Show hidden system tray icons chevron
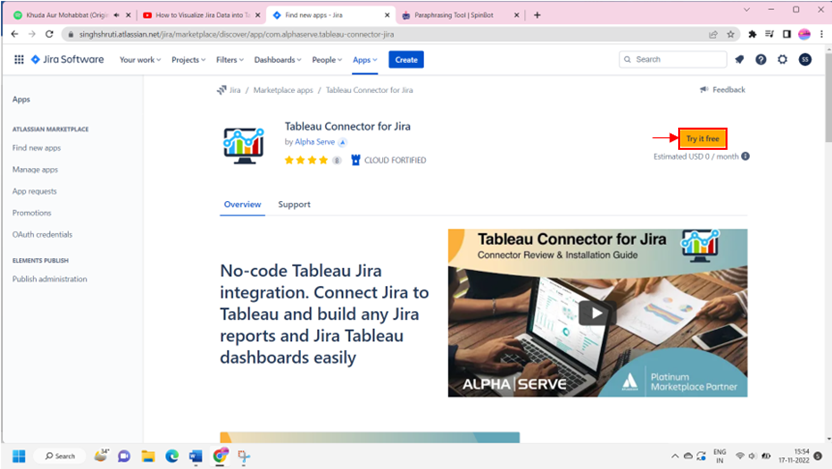832x469 pixels. (675, 456)
